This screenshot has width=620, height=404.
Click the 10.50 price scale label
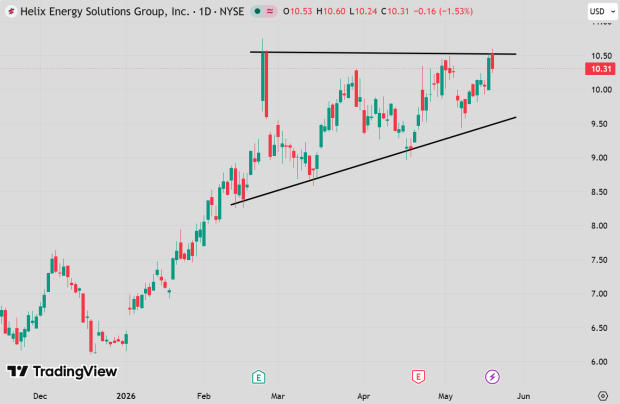click(601, 56)
